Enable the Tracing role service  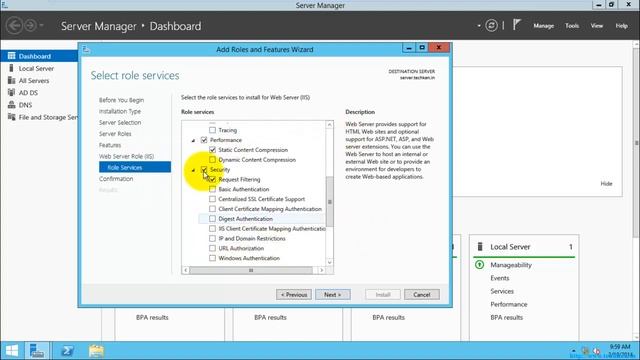212,130
